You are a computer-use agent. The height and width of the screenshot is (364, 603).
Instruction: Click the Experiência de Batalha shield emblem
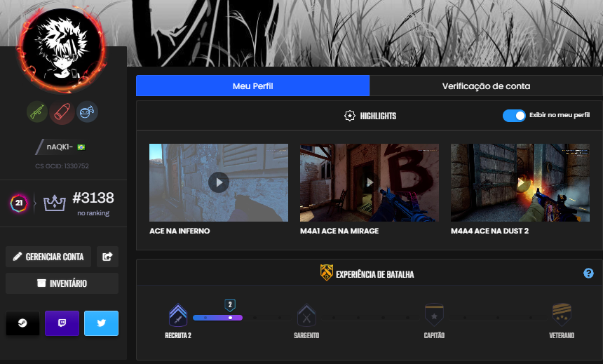(327, 273)
